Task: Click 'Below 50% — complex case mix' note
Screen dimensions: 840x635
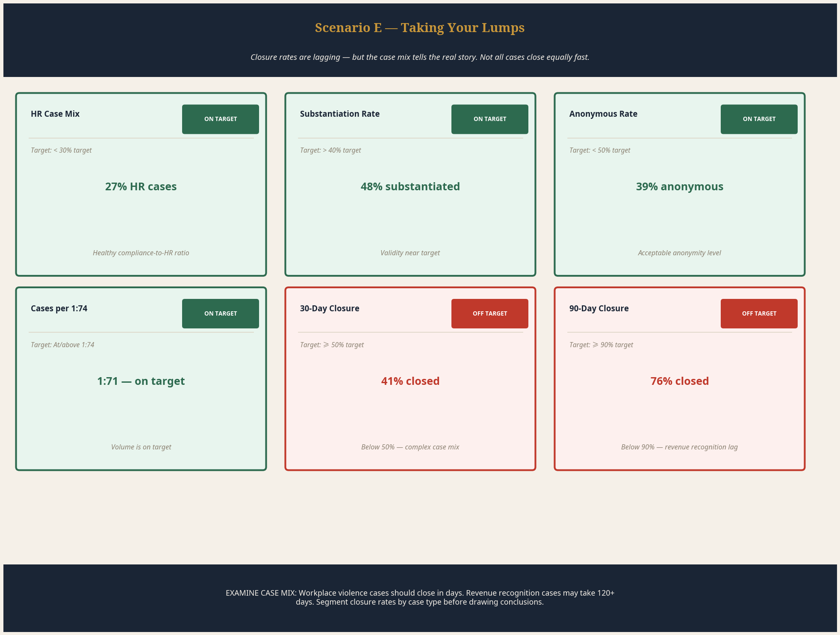Action: (410, 447)
